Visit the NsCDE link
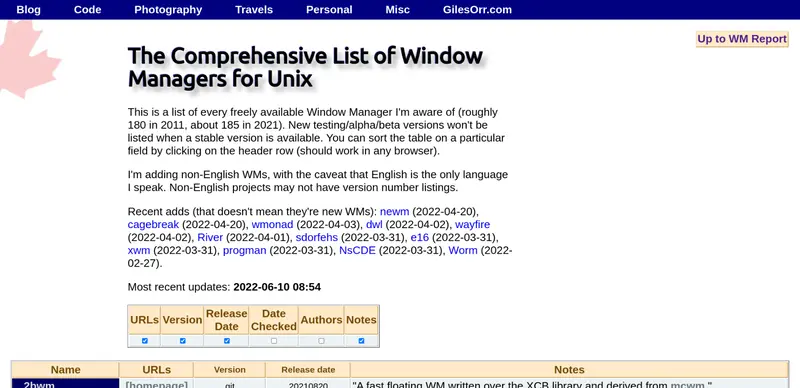800x388 pixels. pyautogui.click(x=357, y=251)
